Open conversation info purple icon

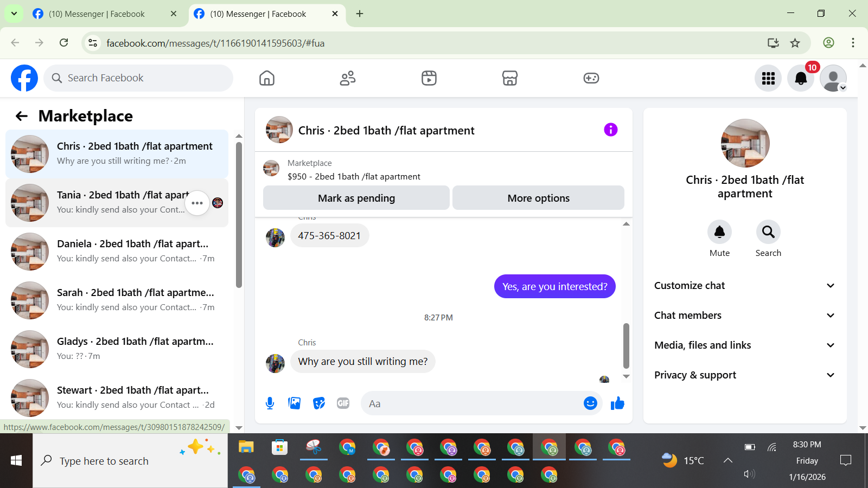(x=611, y=130)
